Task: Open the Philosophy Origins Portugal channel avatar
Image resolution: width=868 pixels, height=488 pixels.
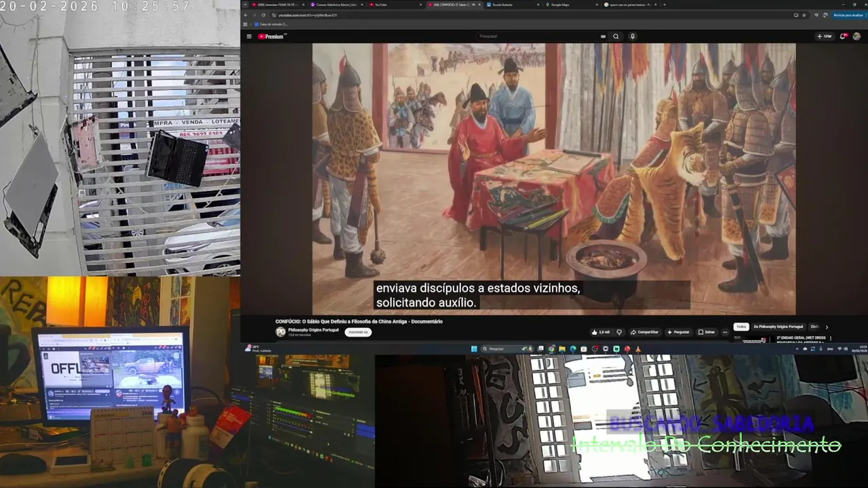Action: pyautogui.click(x=281, y=331)
